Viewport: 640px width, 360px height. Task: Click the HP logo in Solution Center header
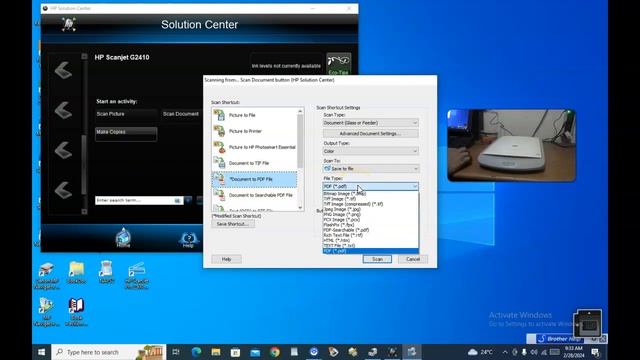pos(69,24)
